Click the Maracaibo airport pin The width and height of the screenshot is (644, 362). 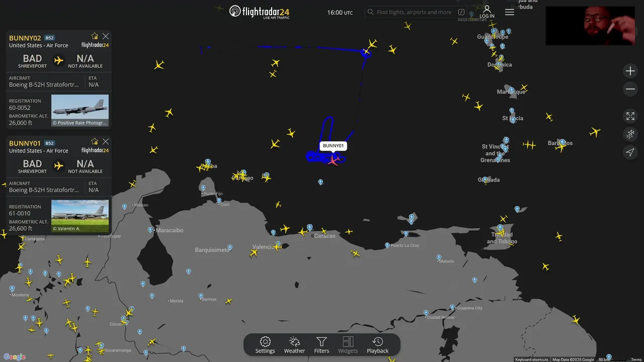pos(150,230)
